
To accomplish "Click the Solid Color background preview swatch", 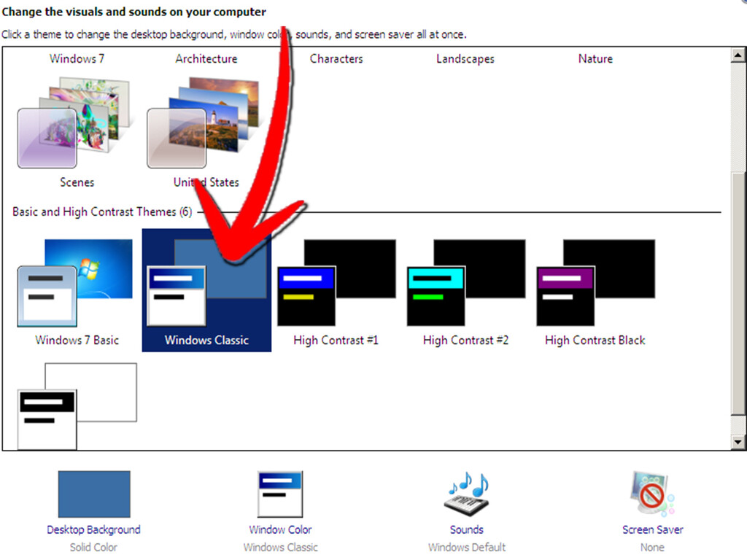I will coord(93,494).
